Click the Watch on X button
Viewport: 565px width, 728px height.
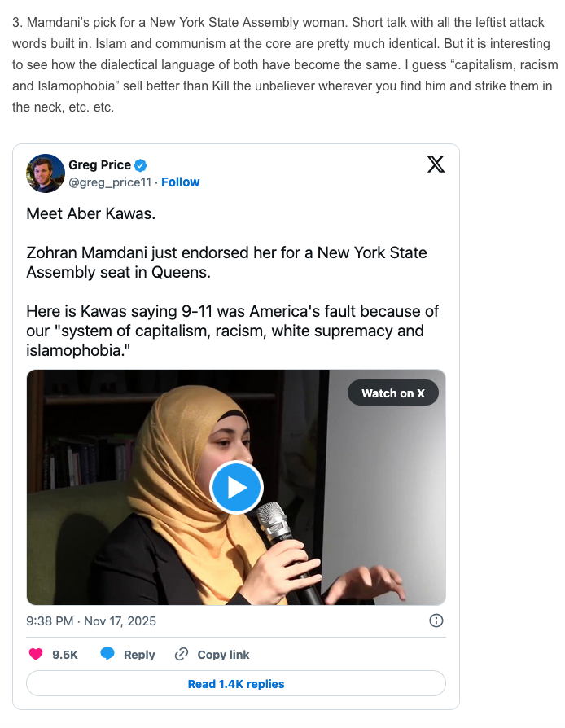tap(392, 393)
